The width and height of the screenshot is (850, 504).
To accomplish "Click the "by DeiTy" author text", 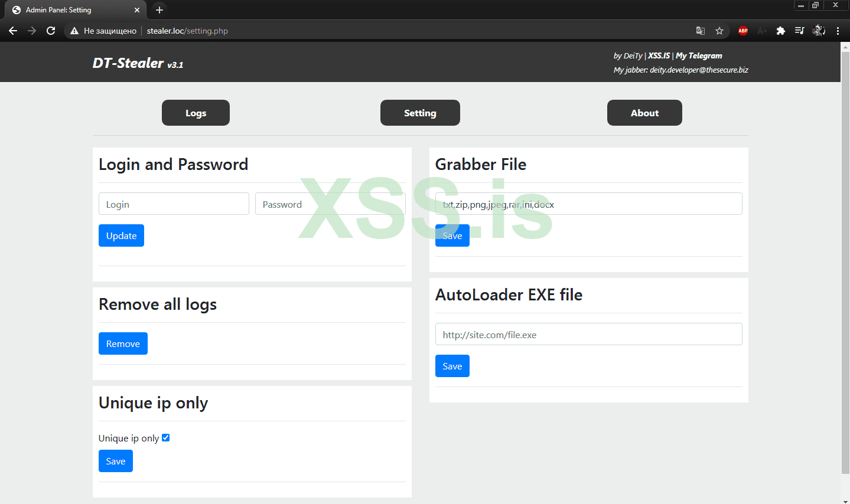I will click(628, 55).
